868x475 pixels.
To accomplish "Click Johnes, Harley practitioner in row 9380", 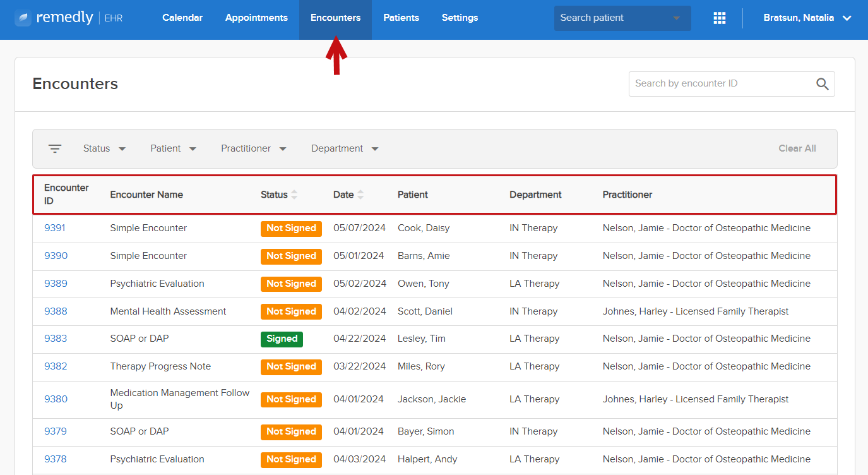I will tap(696, 399).
